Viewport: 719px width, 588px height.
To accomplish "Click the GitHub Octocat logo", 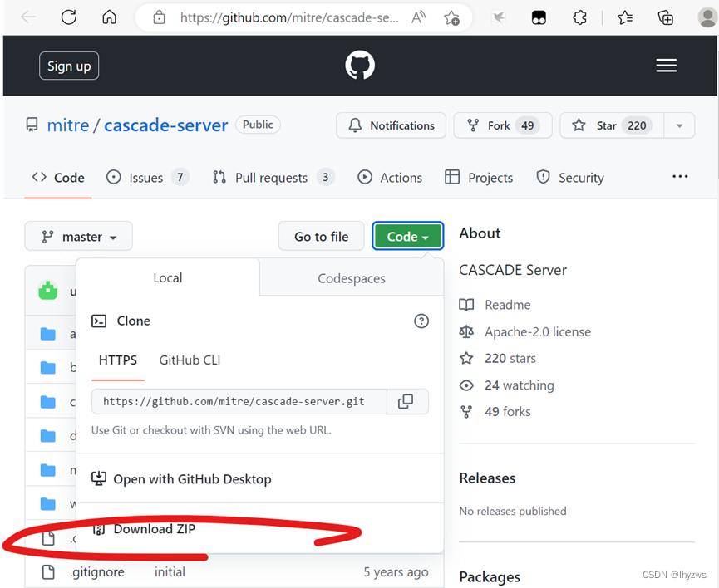I will pyautogui.click(x=360, y=65).
